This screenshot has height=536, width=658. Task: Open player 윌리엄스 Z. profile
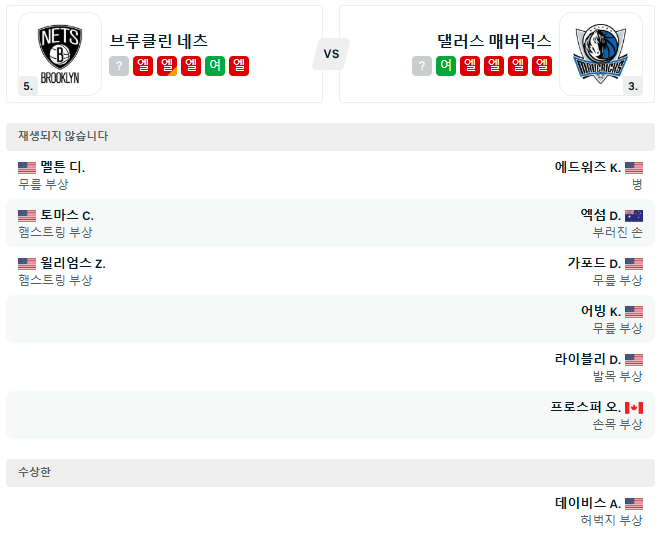[73, 263]
